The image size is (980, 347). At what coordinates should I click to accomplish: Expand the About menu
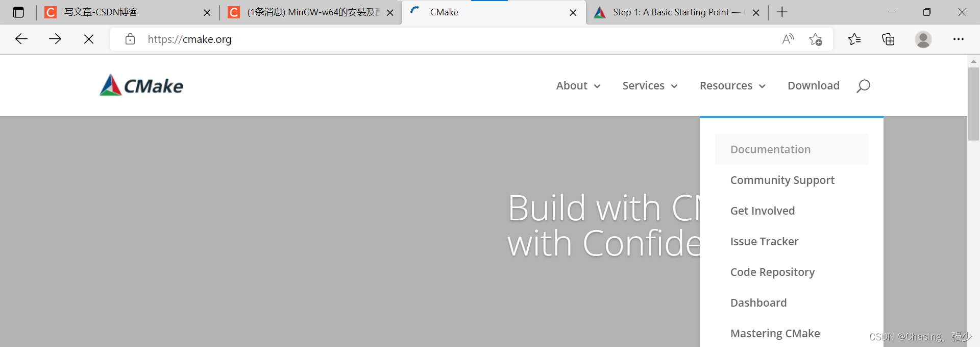pos(578,86)
